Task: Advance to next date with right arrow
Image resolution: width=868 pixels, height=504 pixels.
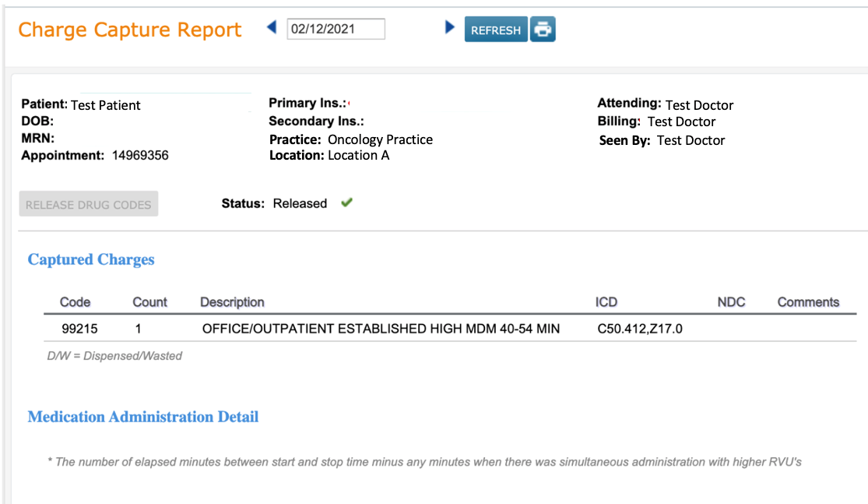Action: tap(449, 28)
